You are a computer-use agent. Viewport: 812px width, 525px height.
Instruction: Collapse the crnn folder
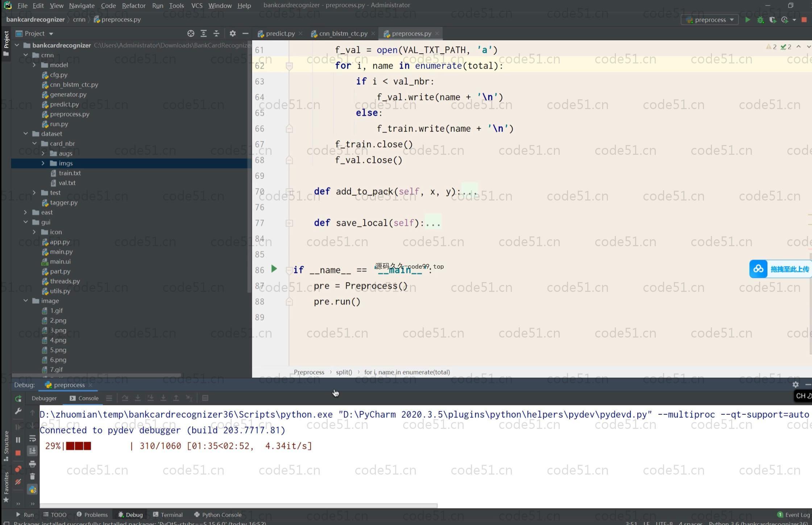[x=26, y=55]
